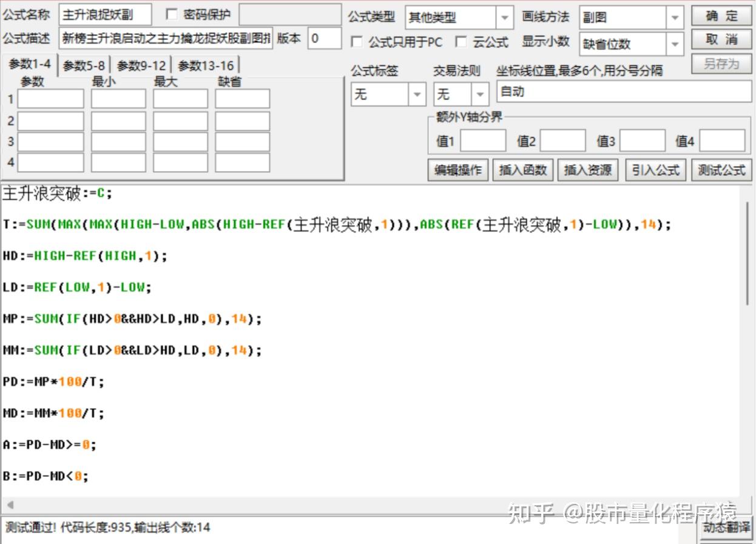The width and height of the screenshot is (756, 544).
Task: Click the code line starting MM:=SUM(IF
Action: 132,351
